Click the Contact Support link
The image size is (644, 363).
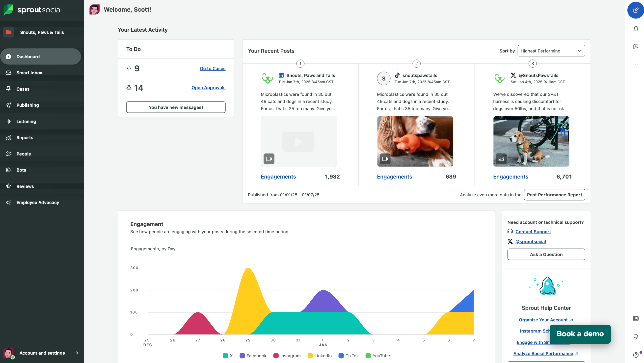coord(533,232)
